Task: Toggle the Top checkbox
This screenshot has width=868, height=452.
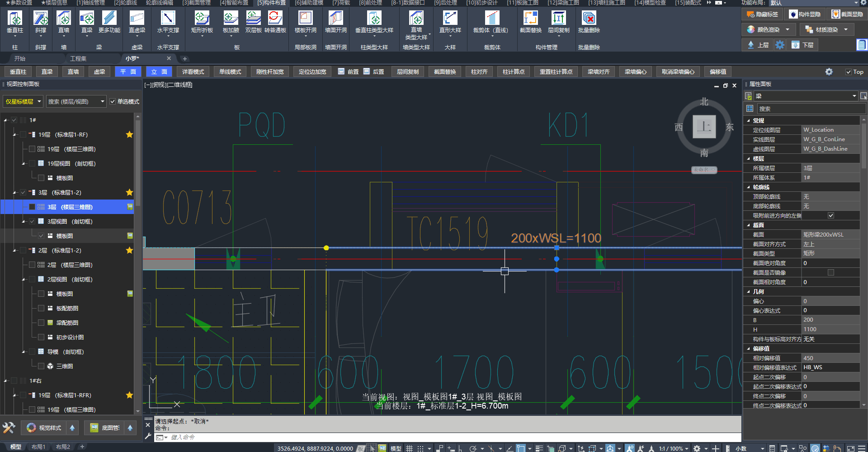Action: pos(849,72)
